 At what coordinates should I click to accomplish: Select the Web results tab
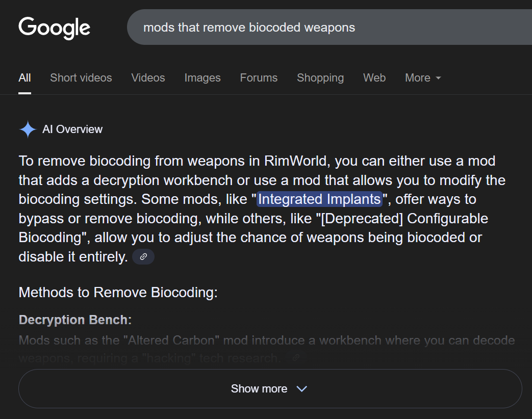pyautogui.click(x=374, y=77)
